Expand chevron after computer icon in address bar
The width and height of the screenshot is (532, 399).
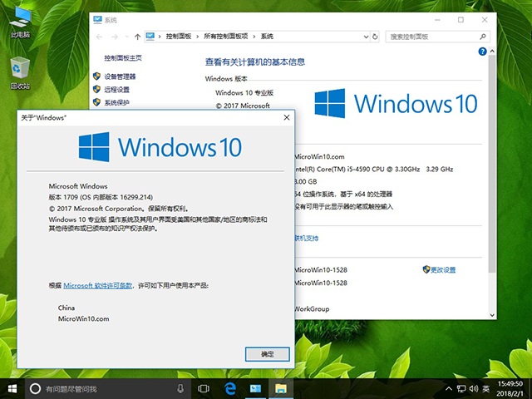pyautogui.click(x=160, y=37)
